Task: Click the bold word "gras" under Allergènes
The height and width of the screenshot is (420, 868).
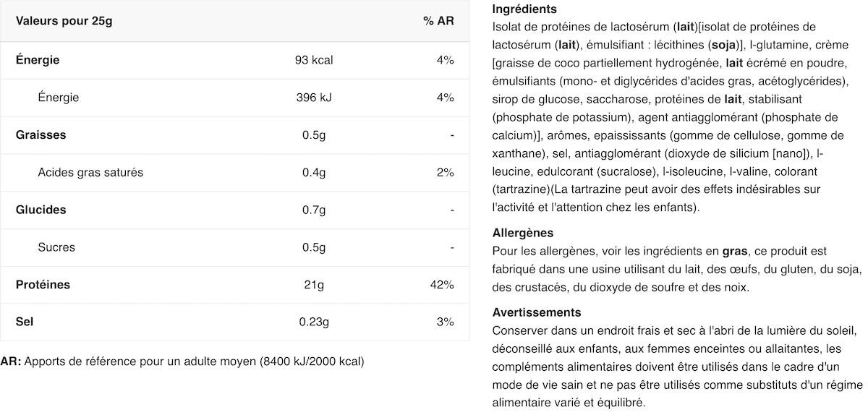Action: click(x=735, y=252)
